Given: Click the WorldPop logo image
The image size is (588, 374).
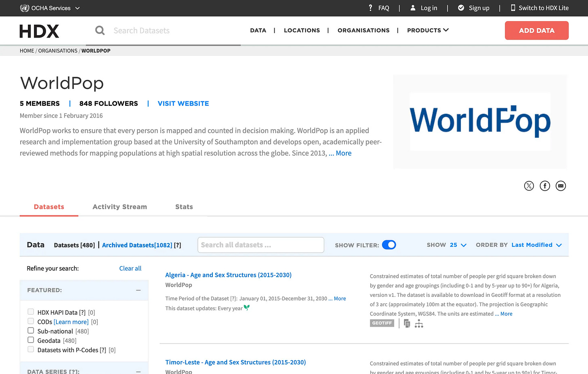Looking at the screenshot, I should 480,122.
